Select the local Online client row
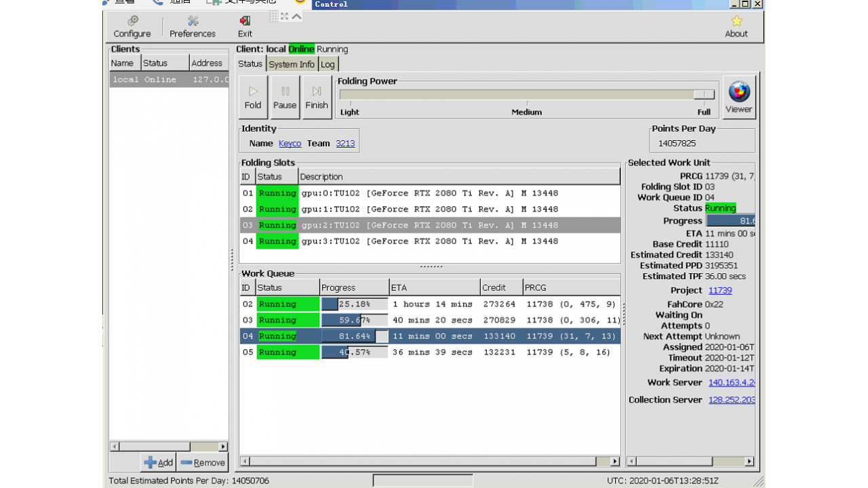 point(169,79)
